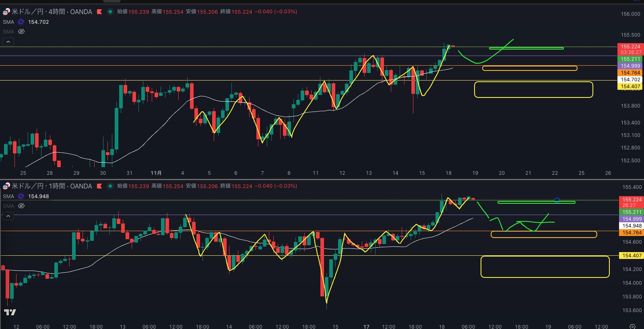Click the green market status dot on the 1時間 chart
The height and width of the screenshot is (329, 644).
point(110,186)
